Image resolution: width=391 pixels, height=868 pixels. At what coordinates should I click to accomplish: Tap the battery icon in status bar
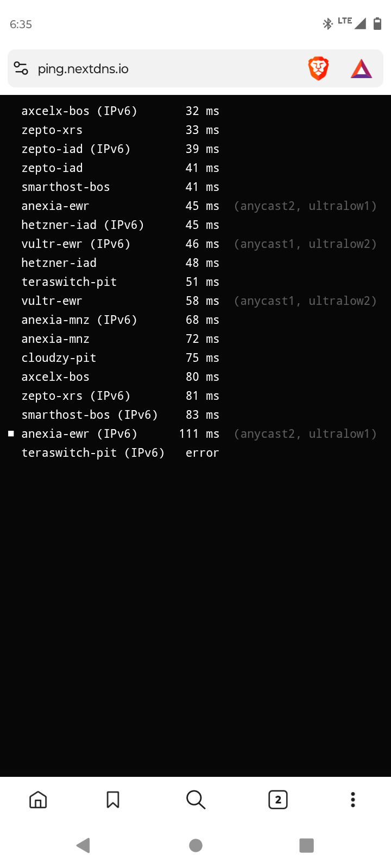click(x=377, y=24)
